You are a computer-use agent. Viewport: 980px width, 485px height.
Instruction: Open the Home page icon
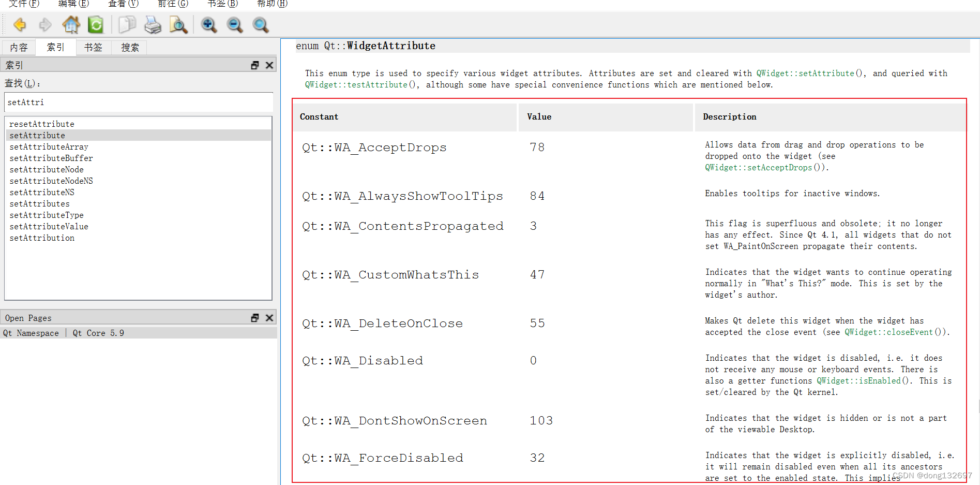click(71, 24)
